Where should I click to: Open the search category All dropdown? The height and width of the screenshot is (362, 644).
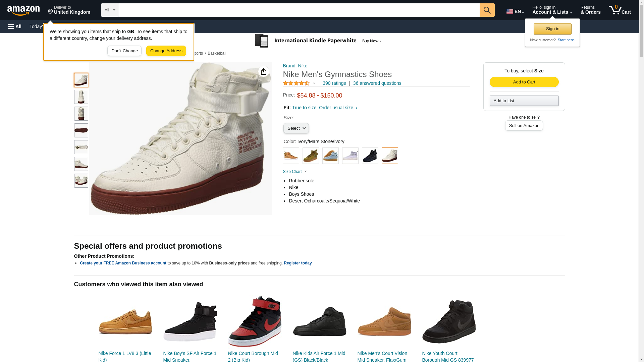pyautogui.click(x=110, y=10)
